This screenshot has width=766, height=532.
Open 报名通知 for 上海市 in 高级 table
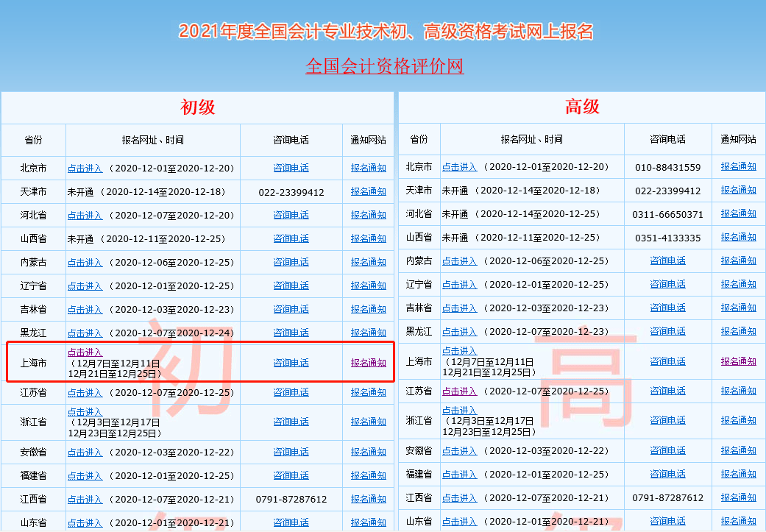pyautogui.click(x=739, y=361)
